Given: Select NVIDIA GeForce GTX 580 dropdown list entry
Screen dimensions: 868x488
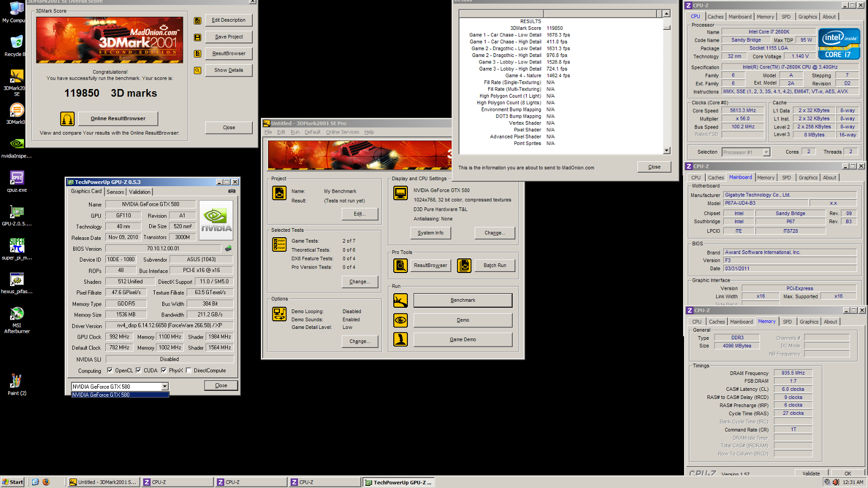Looking at the screenshot, I should [120, 395].
